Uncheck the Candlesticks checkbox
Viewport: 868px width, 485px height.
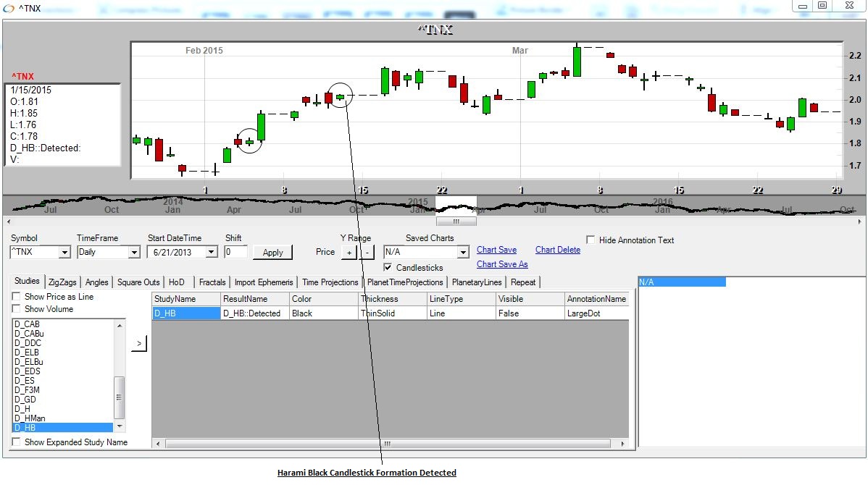click(x=388, y=268)
